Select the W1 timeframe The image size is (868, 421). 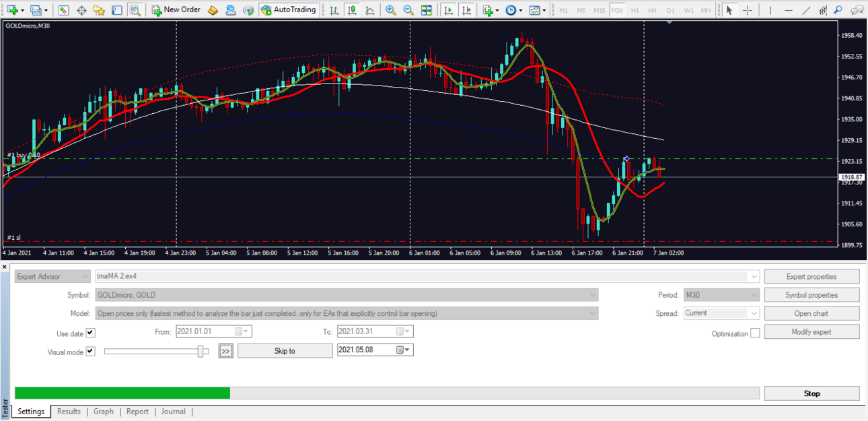click(x=688, y=10)
